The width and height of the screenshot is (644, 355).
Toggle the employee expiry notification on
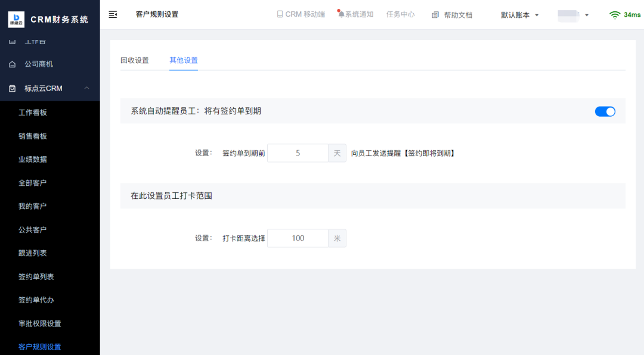click(605, 111)
